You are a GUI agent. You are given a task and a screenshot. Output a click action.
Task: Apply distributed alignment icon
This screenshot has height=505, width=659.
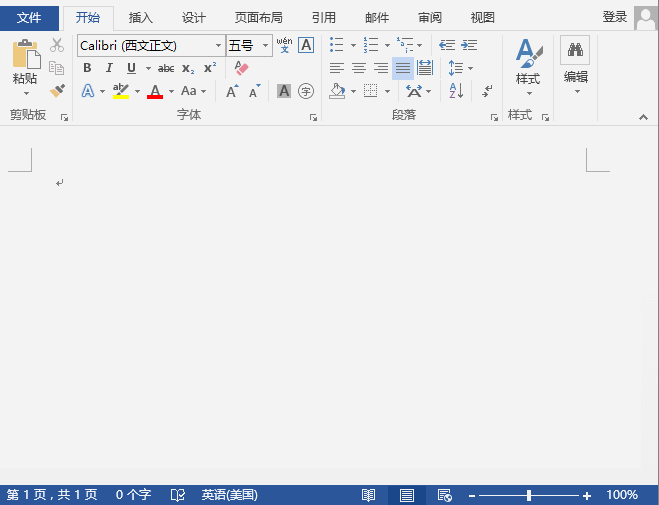425,68
